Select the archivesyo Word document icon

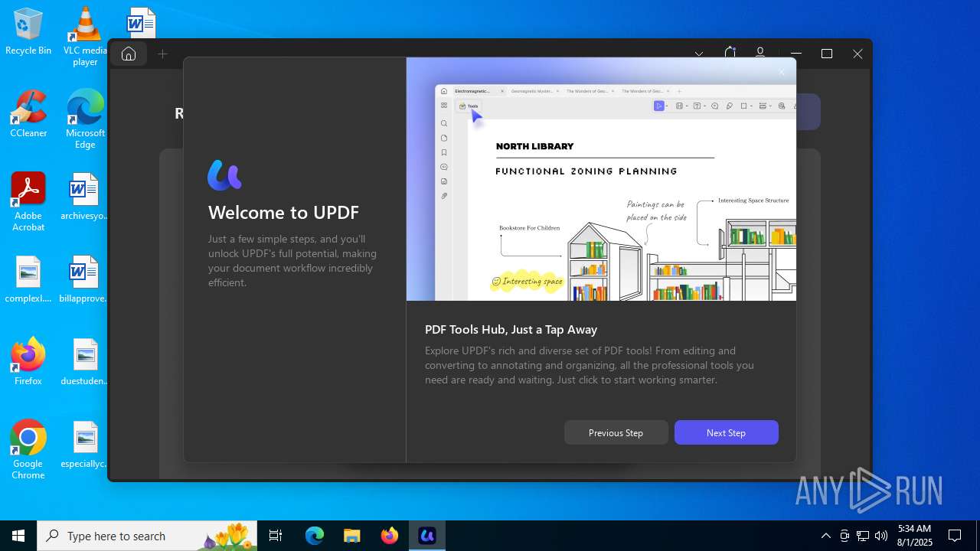[x=85, y=197]
